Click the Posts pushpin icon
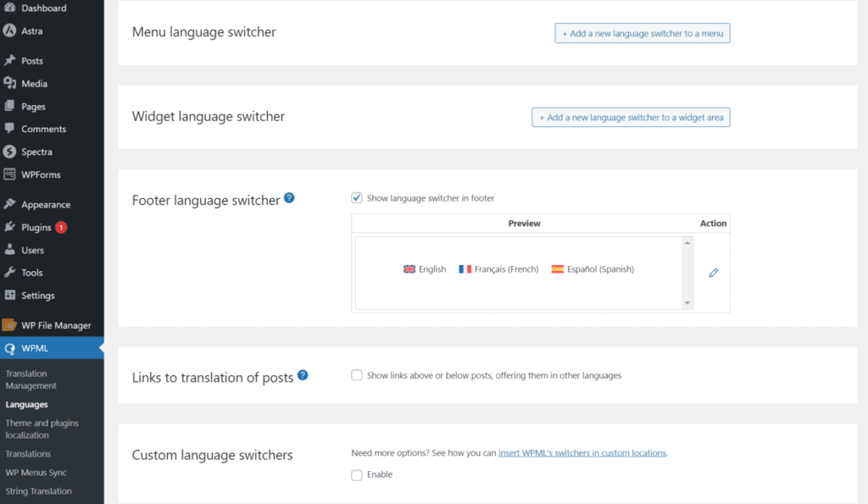Image resolution: width=868 pixels, height=504 pixels. [9, 60]
